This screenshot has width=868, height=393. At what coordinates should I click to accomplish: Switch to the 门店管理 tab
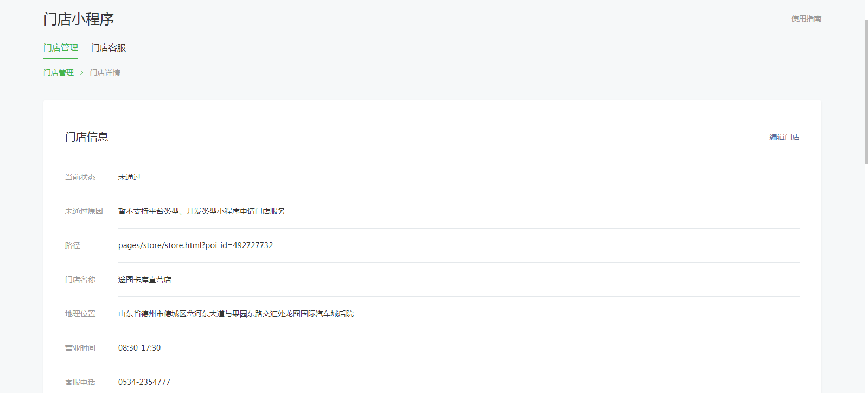[61, 48]
